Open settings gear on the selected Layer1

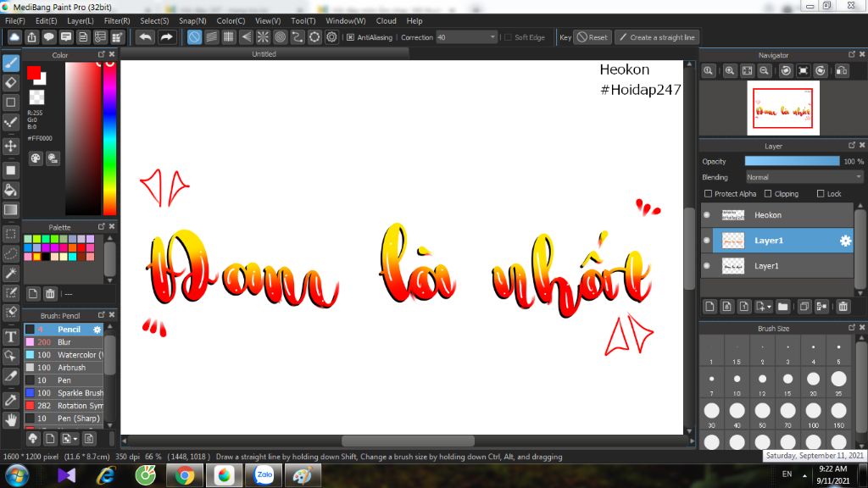click(845, 241)
